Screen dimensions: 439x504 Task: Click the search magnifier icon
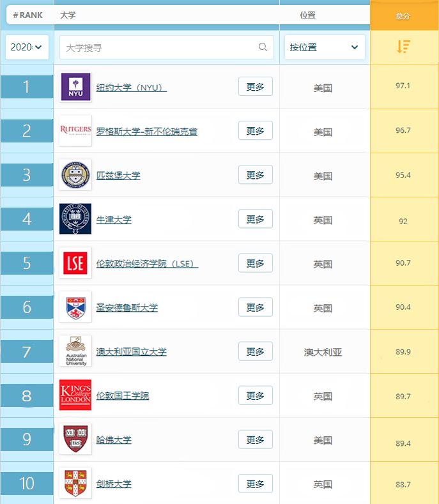(x=263, y=47)
